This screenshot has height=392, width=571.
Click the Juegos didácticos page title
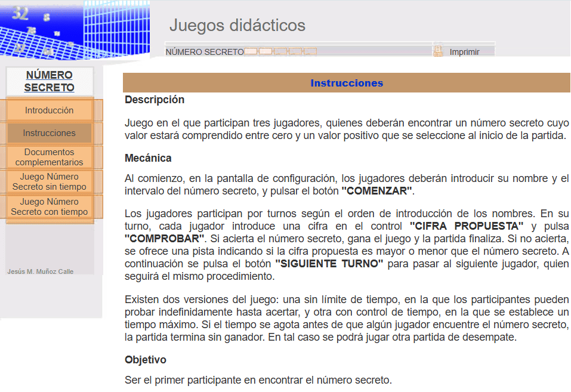237,25
